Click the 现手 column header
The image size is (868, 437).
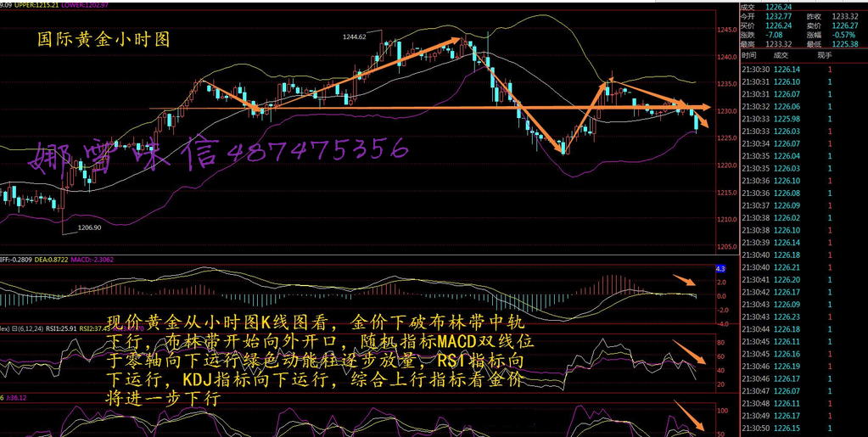click(824, 55)
